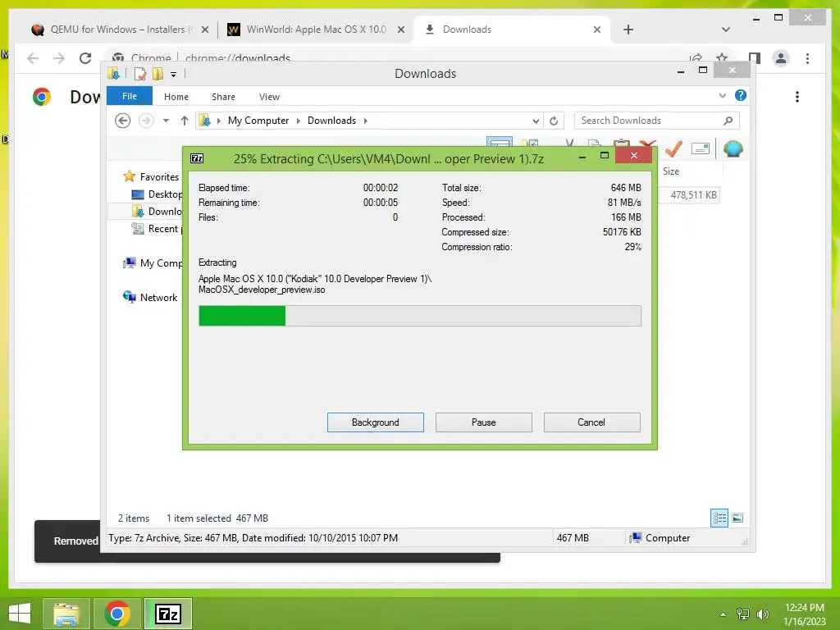This screenshot has width=840, height=630.
Task: Open address bar history dropdown
Action: click(536, 121)
